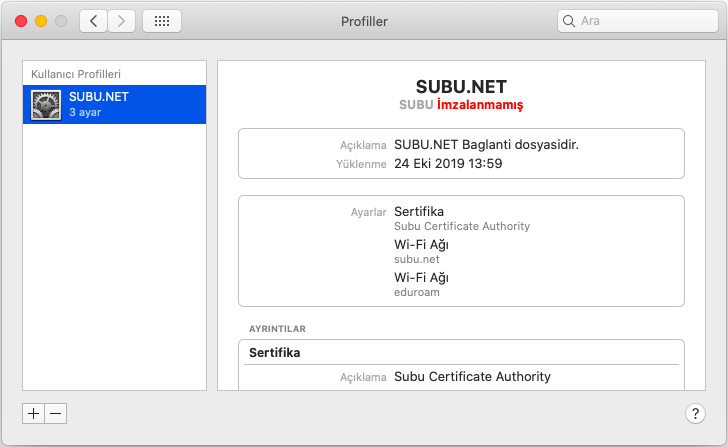
Task: Remove selected profile with minus button
Action: click(56, 414)
